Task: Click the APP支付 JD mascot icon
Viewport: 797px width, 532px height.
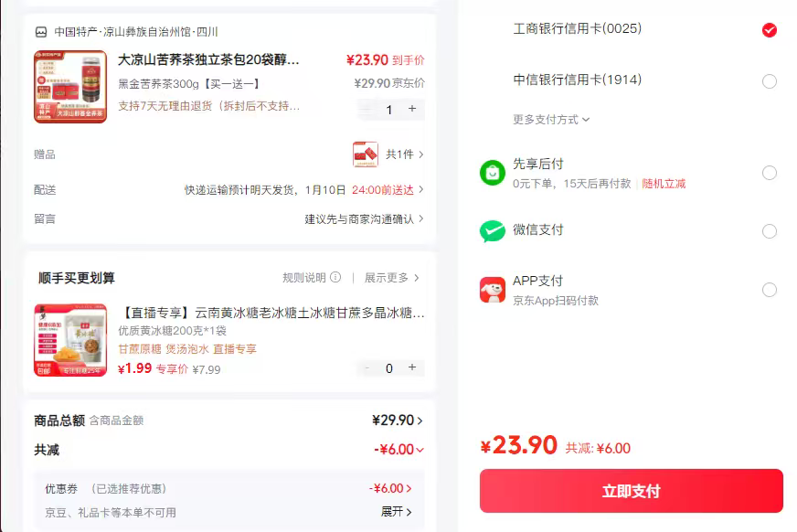Action: 491,289
